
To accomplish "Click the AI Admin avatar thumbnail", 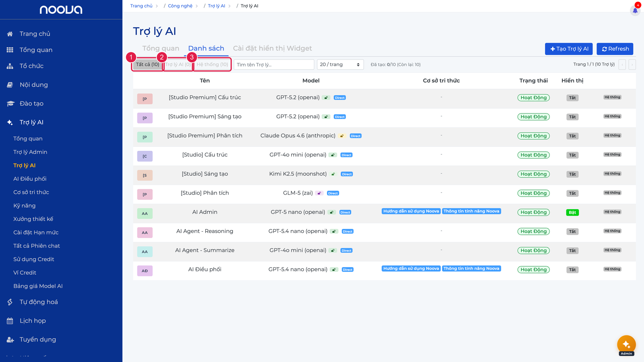I will [145, 214].
